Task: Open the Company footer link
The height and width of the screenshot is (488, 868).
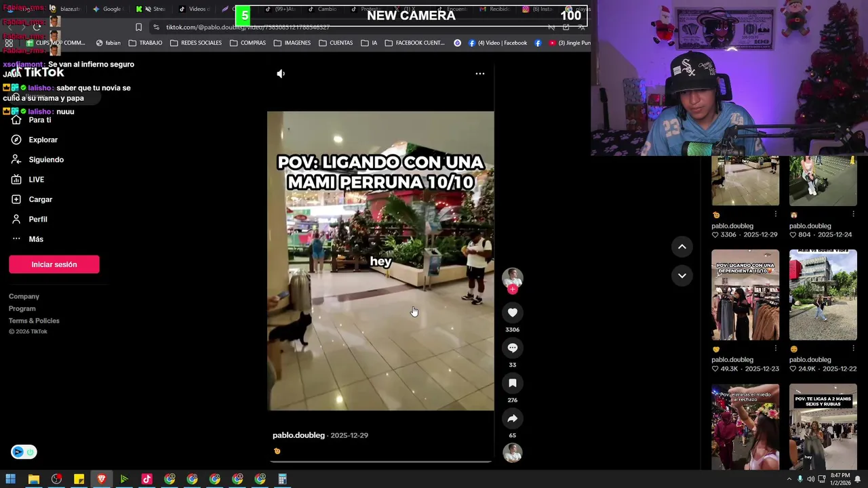Action: 24,296
